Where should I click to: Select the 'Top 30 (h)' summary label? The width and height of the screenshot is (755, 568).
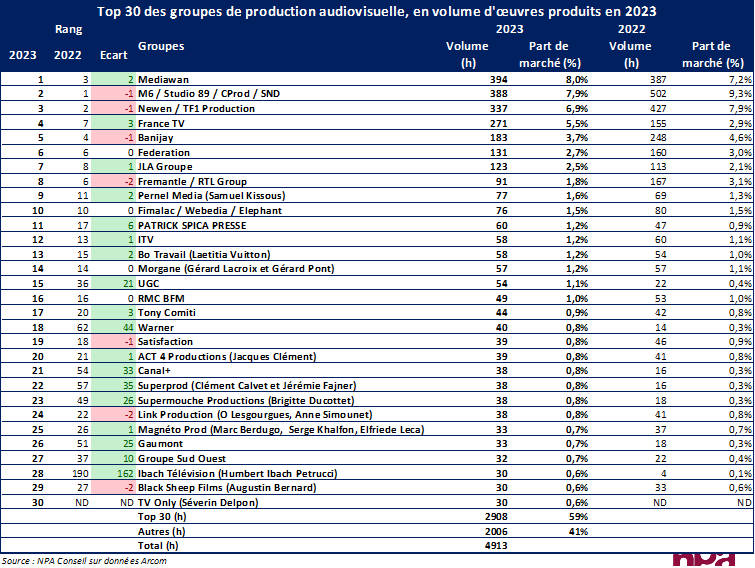[x=162, y=516]
